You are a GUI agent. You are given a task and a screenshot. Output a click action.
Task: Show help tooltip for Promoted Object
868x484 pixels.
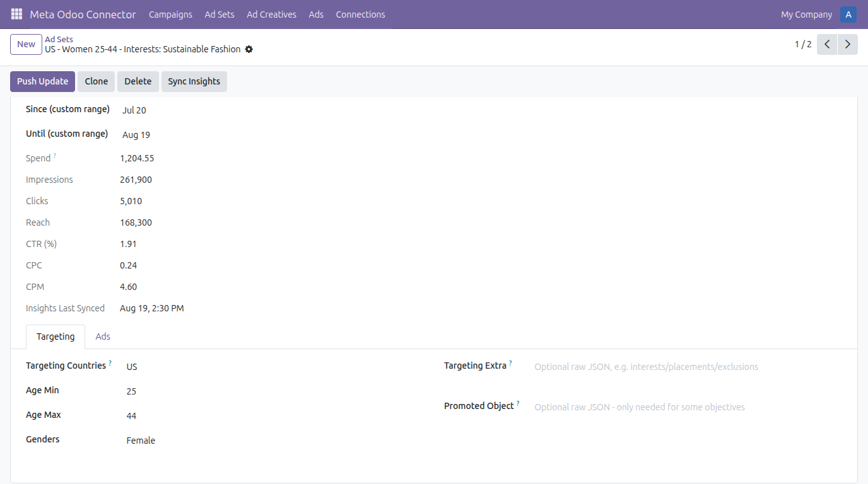click(518, 403)
